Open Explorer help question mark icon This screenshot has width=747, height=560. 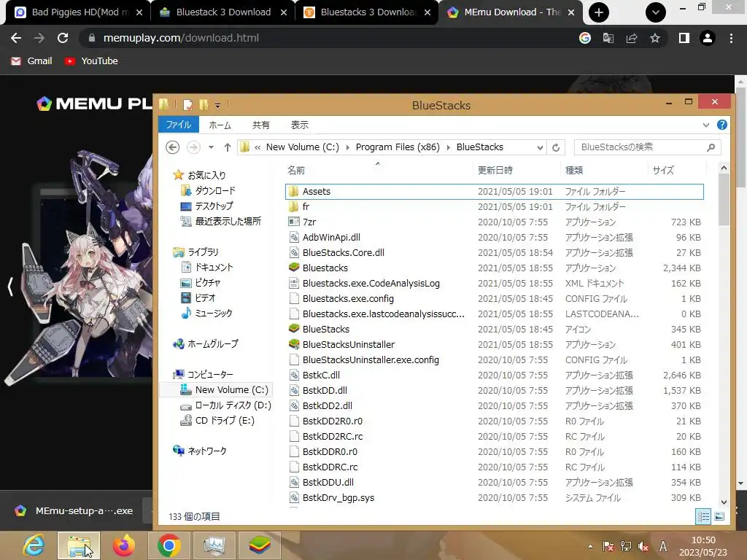click(721, 125)
